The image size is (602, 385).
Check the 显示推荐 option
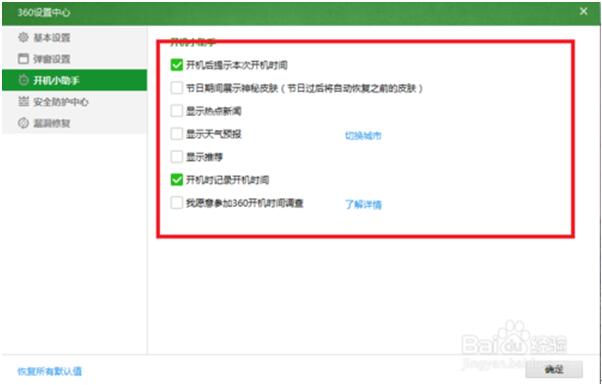[x=177, y=157]
